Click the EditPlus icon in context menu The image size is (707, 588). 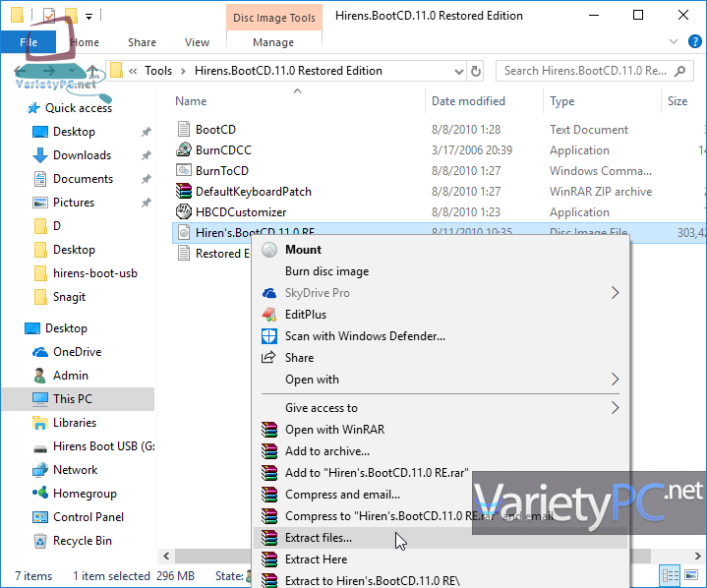click(269, 315)
